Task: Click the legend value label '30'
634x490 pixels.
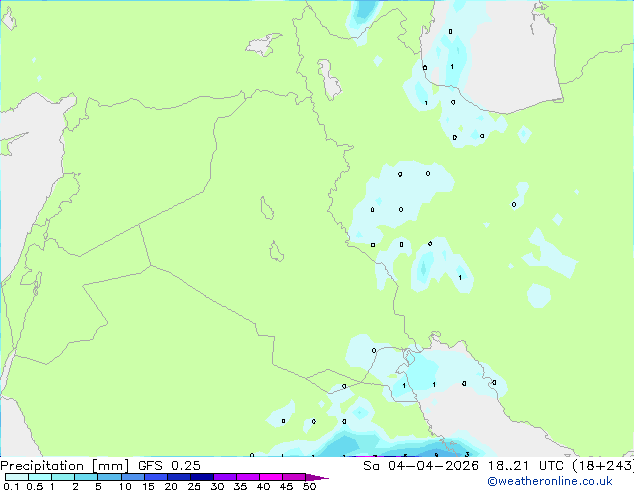Action: pos(217,486)
